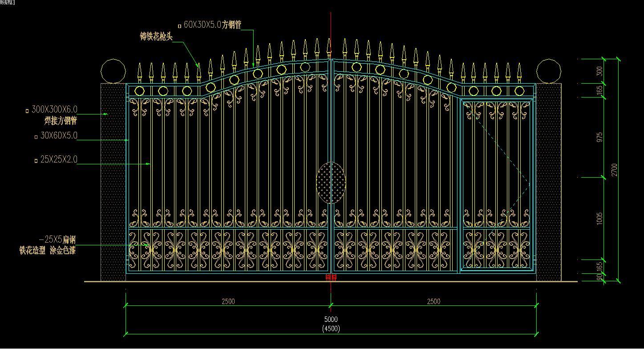Image resolution: width=644 pixels, height=349 pixels.
Task: Click the red latch symbol at gate bottom
Action: pos(331,277)
